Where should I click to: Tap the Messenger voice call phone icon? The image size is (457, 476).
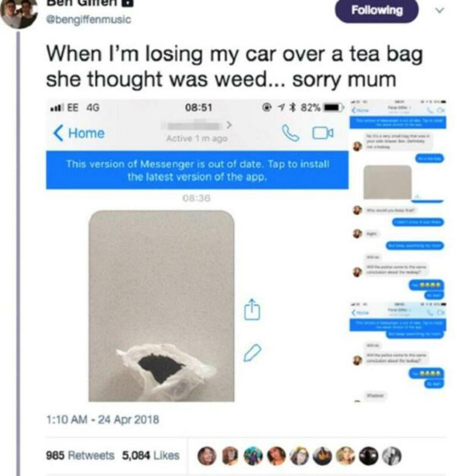coord(290,133)
